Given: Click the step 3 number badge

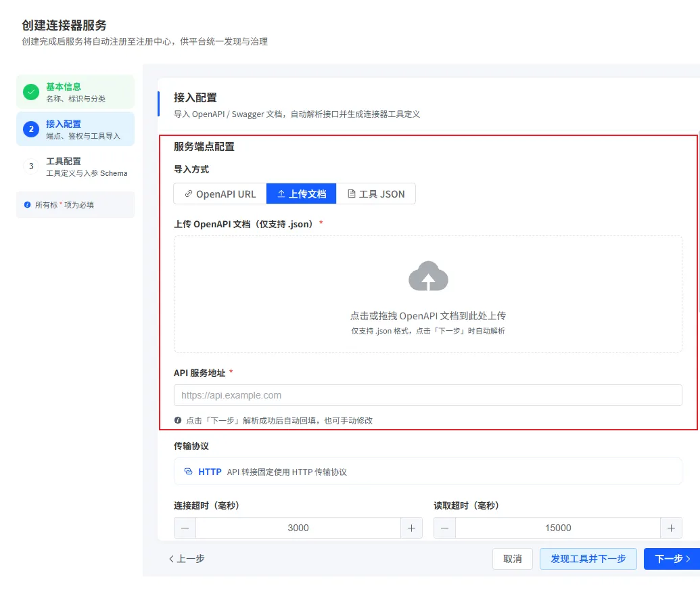Looking at the screenshot, I should pos(31,166).
